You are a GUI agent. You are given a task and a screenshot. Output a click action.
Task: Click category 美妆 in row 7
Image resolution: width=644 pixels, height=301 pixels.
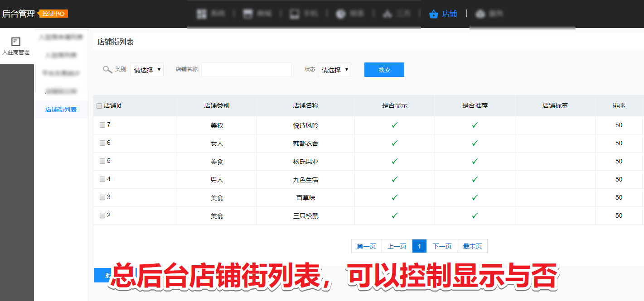[217, 125]
